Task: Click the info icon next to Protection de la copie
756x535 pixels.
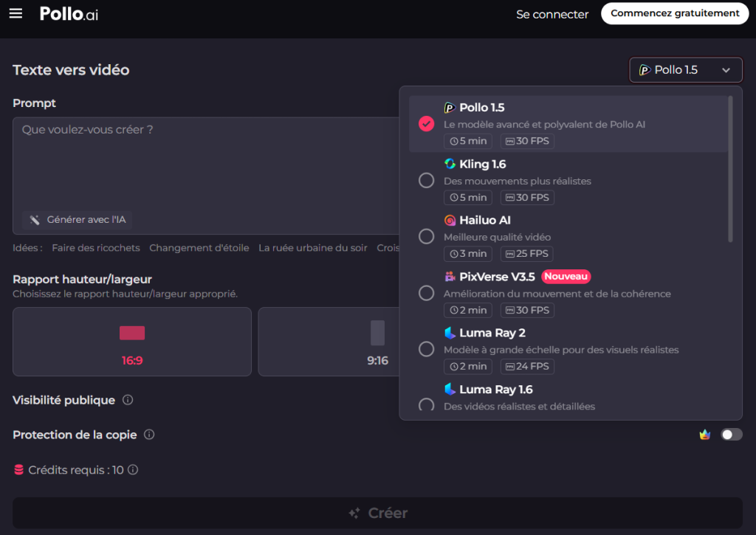Action: [149, 435]
